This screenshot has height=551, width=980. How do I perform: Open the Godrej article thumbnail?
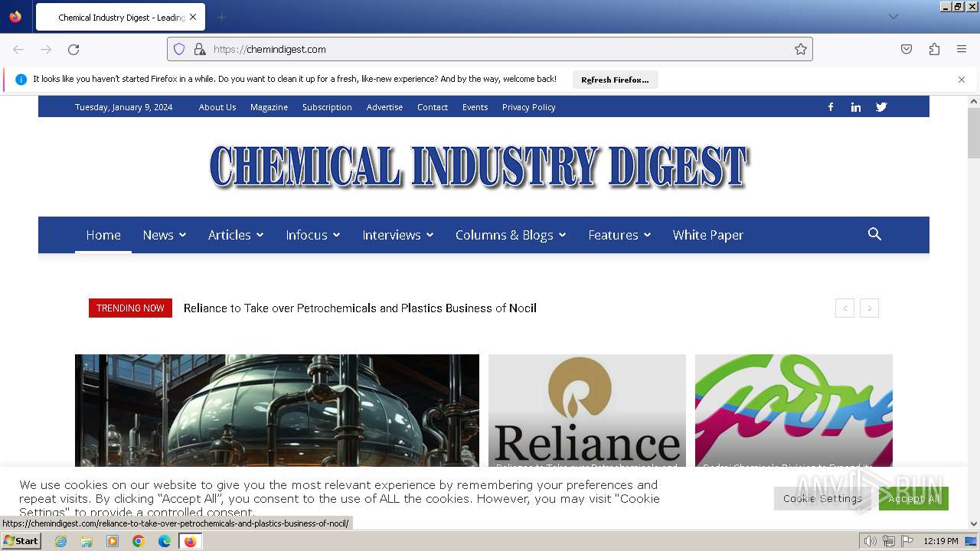coord(794,411)
